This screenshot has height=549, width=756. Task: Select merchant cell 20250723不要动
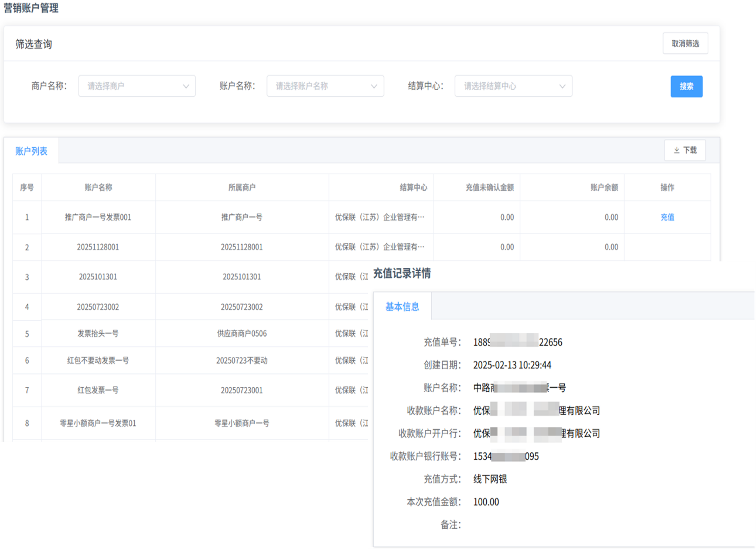pyautogui.click(x=242, y=360)
